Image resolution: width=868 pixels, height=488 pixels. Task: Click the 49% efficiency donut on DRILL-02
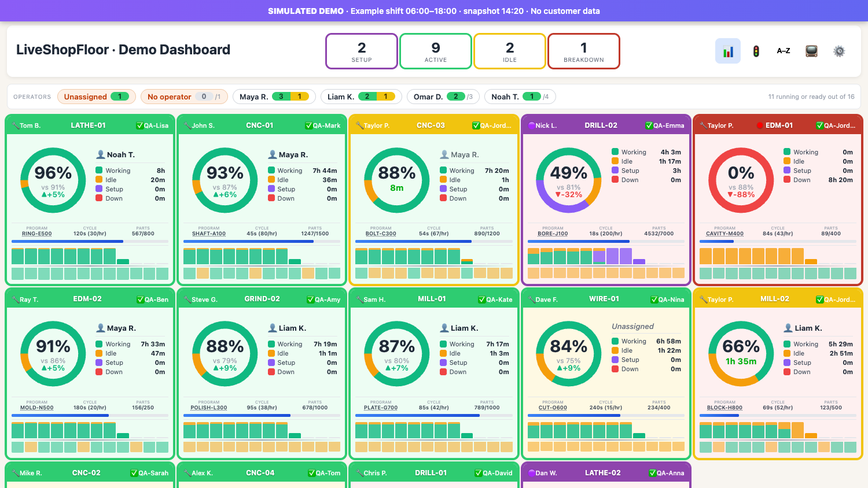(x=569, y=180)
